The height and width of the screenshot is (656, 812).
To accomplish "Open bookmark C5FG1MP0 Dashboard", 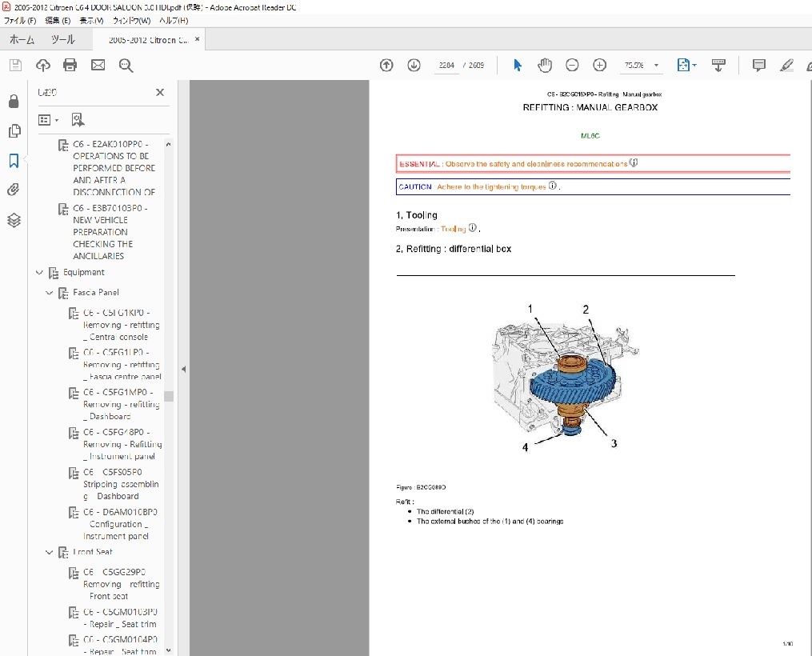I will (121, 404).
